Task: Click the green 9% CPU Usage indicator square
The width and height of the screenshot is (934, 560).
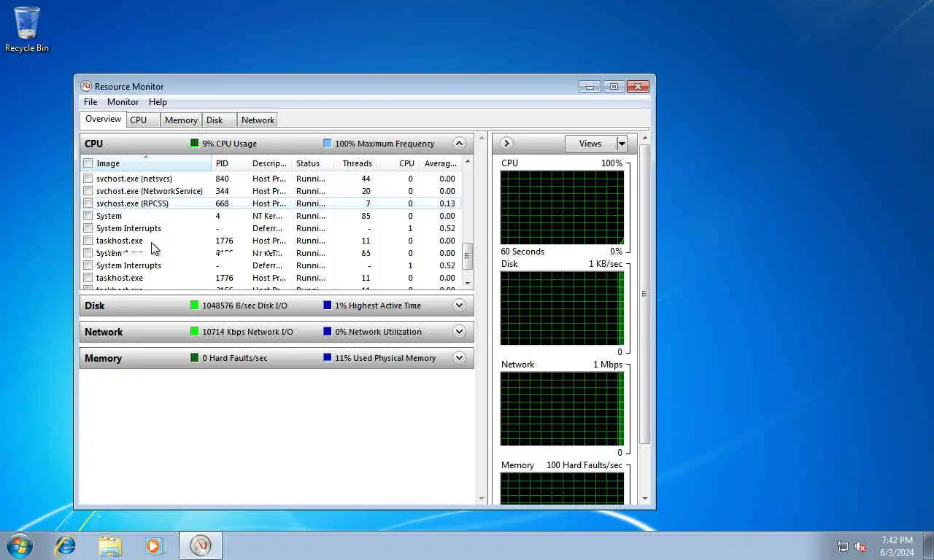Action: [195, 144]
